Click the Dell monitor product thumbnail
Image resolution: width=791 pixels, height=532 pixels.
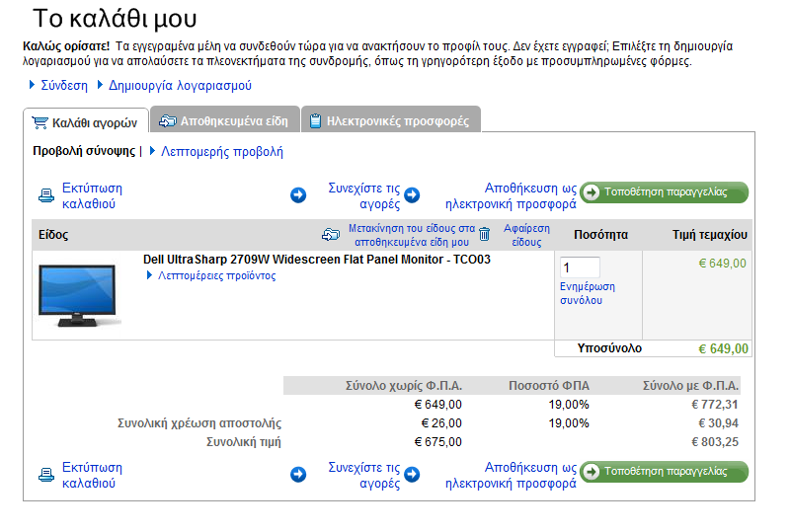coord(79,295)
